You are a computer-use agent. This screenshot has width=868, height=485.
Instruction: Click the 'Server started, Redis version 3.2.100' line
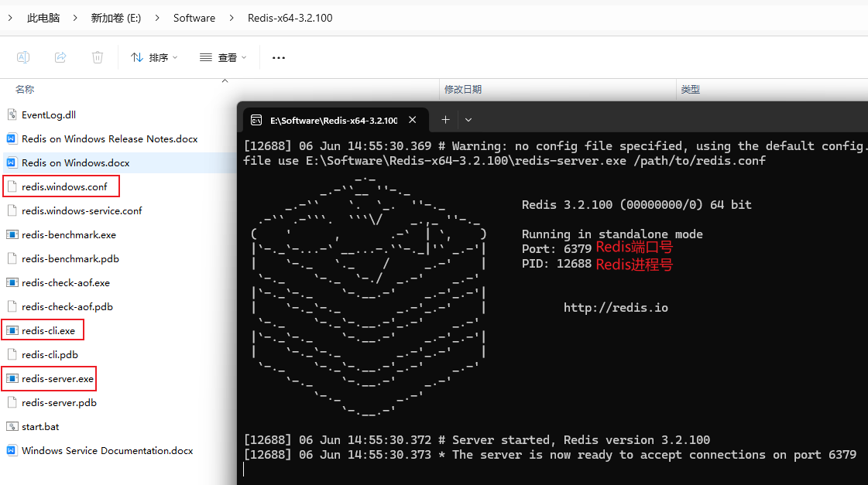pos(477,439)
